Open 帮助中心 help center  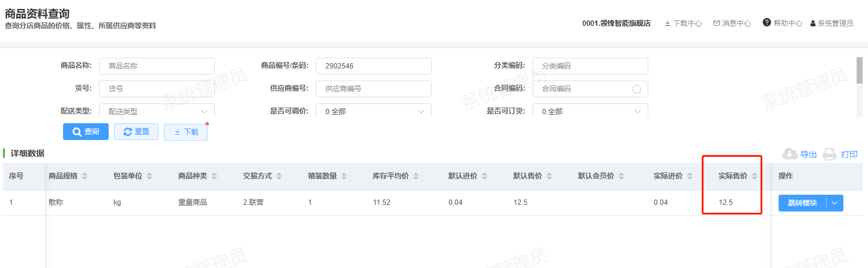coord(783,23)
